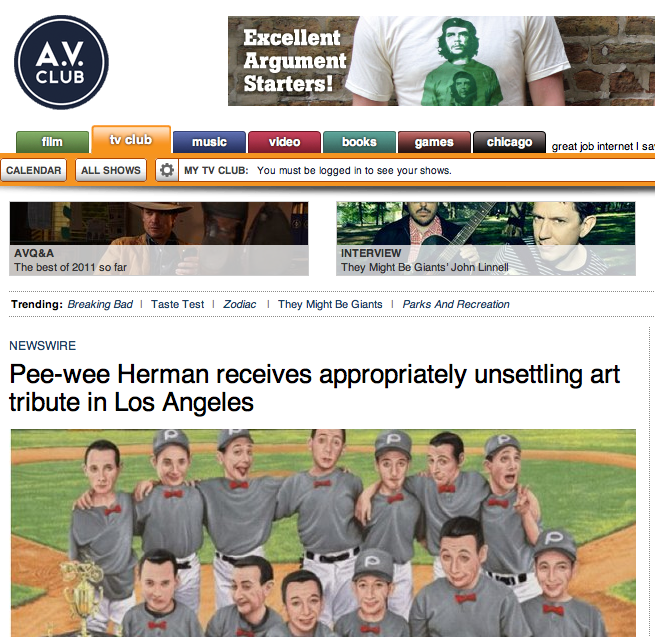Click the Breaking Bad trending link
Screen dimensions: 655x637
(x=100, y=304)
